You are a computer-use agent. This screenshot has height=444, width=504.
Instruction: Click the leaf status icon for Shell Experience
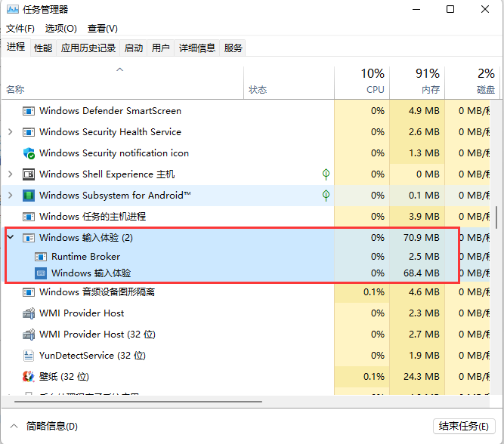[326, 174]
